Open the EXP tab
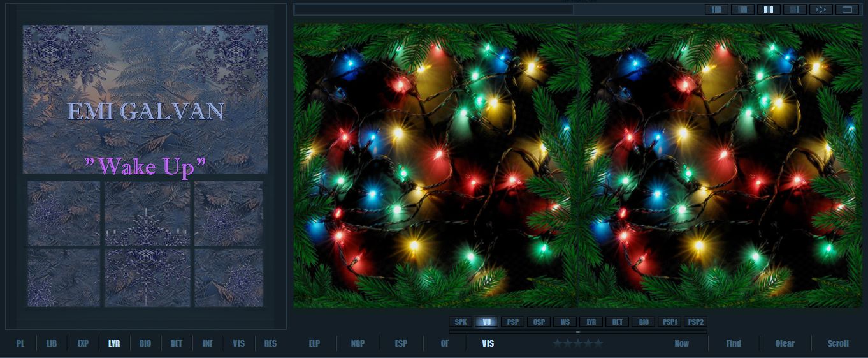The image size is (868, 358). coord(83,343)
